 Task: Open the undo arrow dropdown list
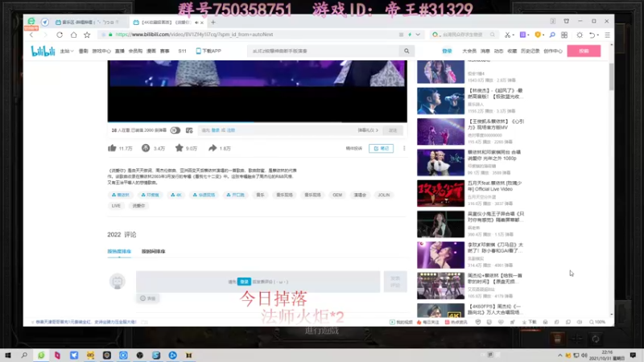tap(597, 35)
